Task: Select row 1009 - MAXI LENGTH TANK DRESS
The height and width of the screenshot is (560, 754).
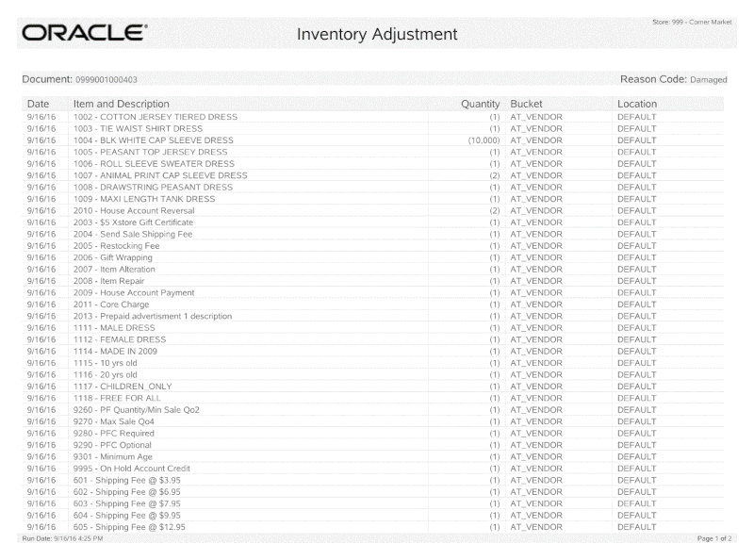Action: pyautogui.click(x=372, y=199)
